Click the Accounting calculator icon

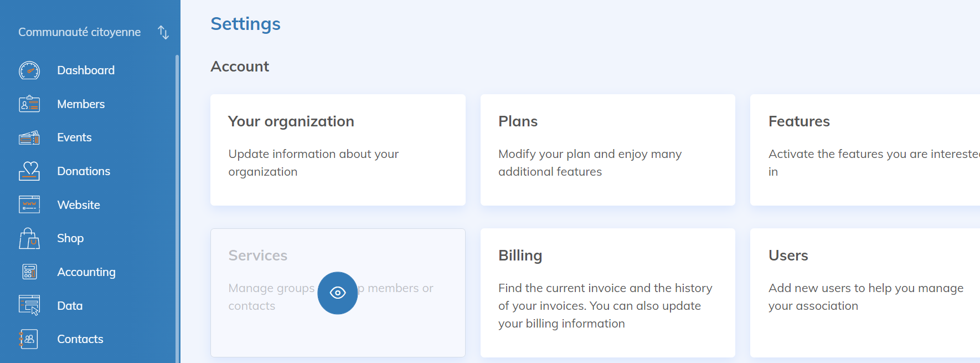pyautogui.click(x=29, y=272)
